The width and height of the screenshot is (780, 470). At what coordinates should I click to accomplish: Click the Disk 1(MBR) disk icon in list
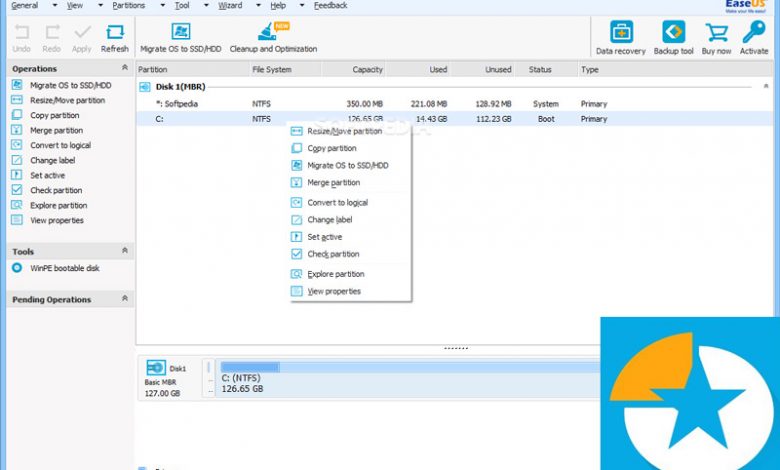coord(145,87)
